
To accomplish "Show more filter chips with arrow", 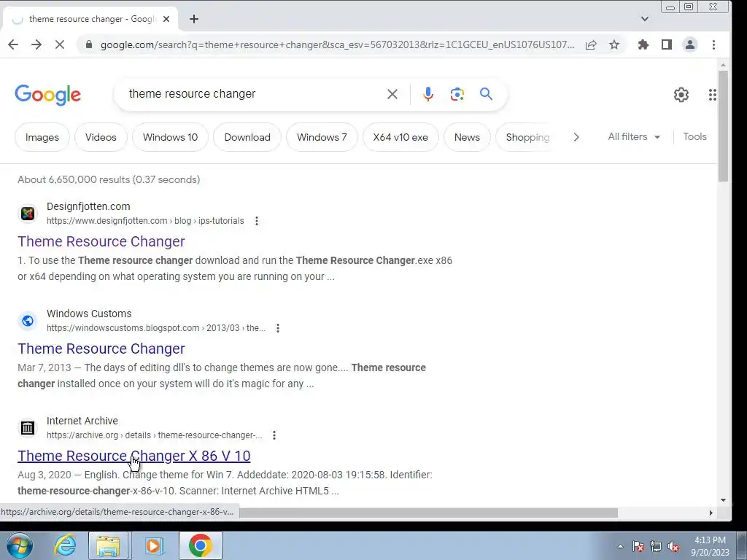I will (x=576, y=137).
